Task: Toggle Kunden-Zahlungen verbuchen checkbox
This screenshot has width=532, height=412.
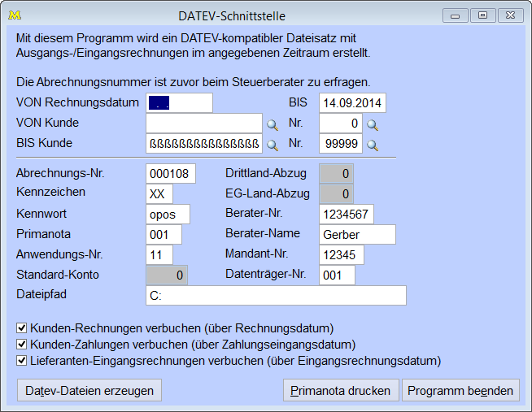Action: [21, 345]
